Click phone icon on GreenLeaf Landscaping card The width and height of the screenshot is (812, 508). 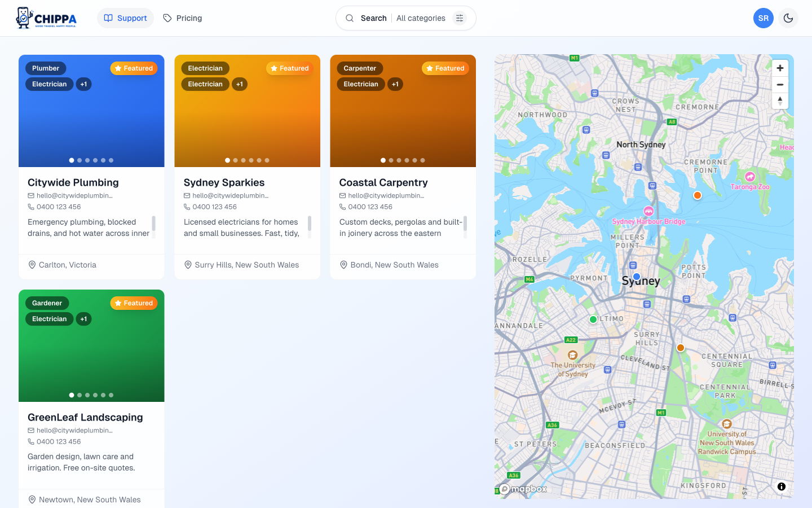click(x=31, y=442)
